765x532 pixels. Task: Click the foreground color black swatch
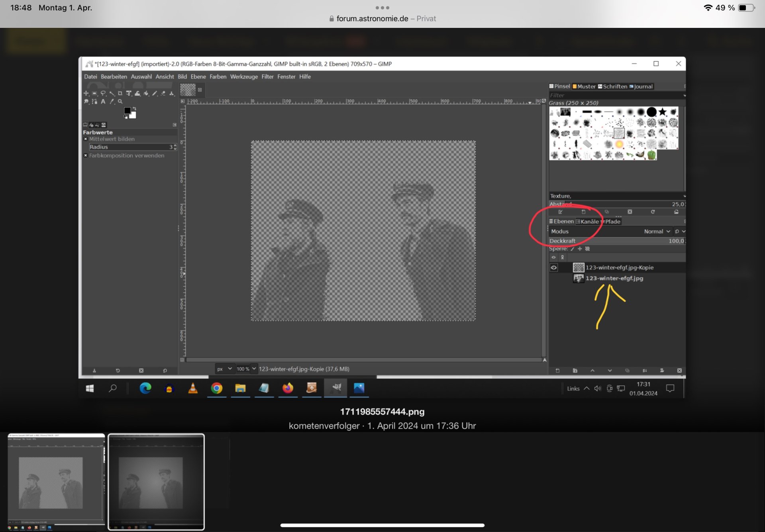tap(127, 110)
